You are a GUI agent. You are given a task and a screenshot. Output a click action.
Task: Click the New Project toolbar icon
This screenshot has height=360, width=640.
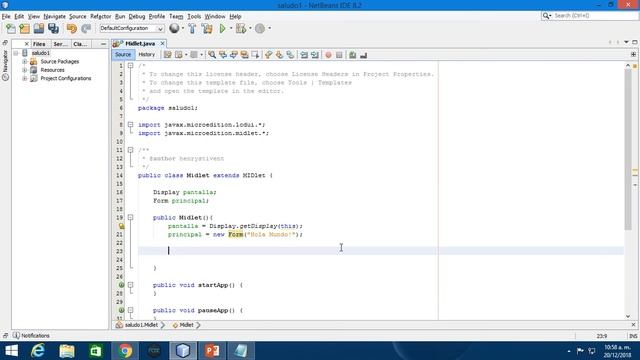[24, 29]
